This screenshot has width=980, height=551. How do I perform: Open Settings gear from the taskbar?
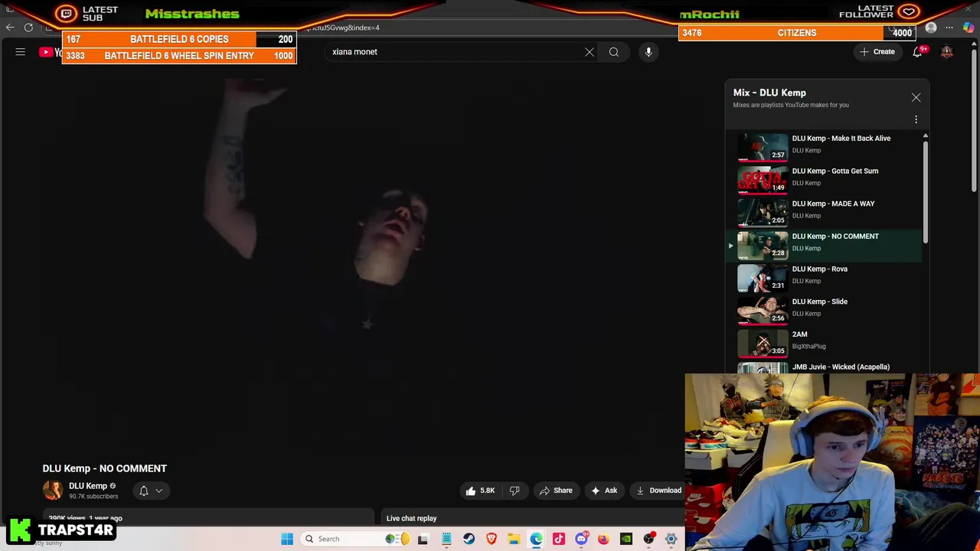671,539
